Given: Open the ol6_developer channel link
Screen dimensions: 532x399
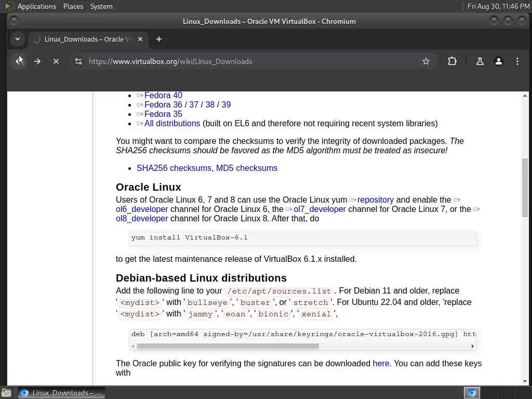Looking at the screenshot, I should tap(142, 209).
